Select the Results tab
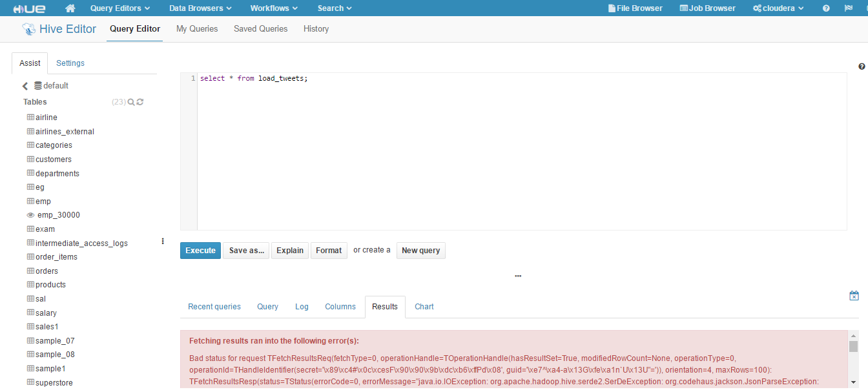The width and height of the screenshot is (868, 392). pos(385,307)
